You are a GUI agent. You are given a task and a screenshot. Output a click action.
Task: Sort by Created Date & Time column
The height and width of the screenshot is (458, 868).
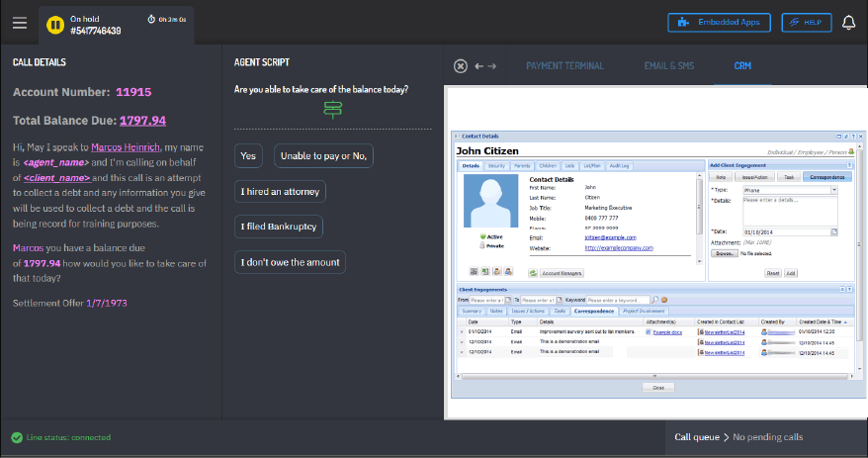pyautogui.click(x=823, y=321)
